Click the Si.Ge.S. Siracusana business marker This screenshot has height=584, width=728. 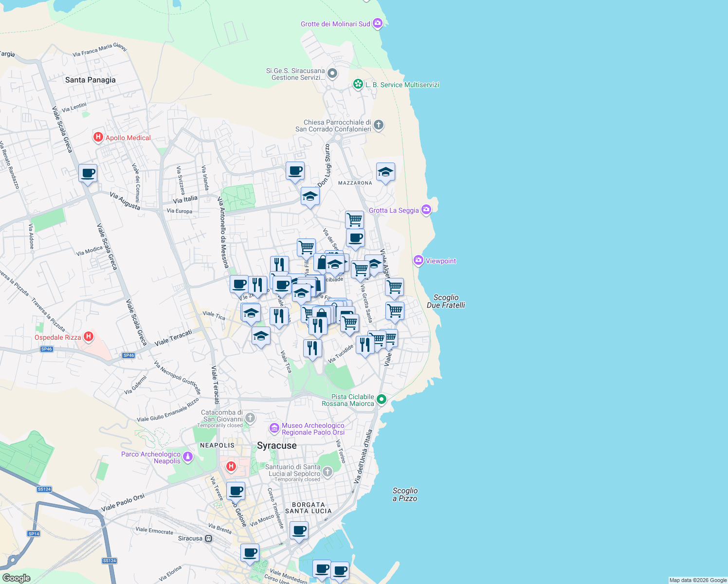(332, 73)
